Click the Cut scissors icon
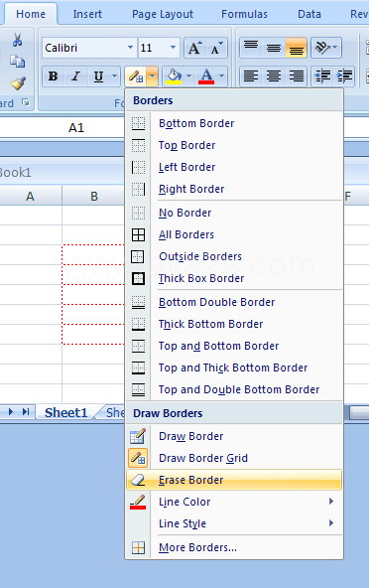 [x=17, y=40]
